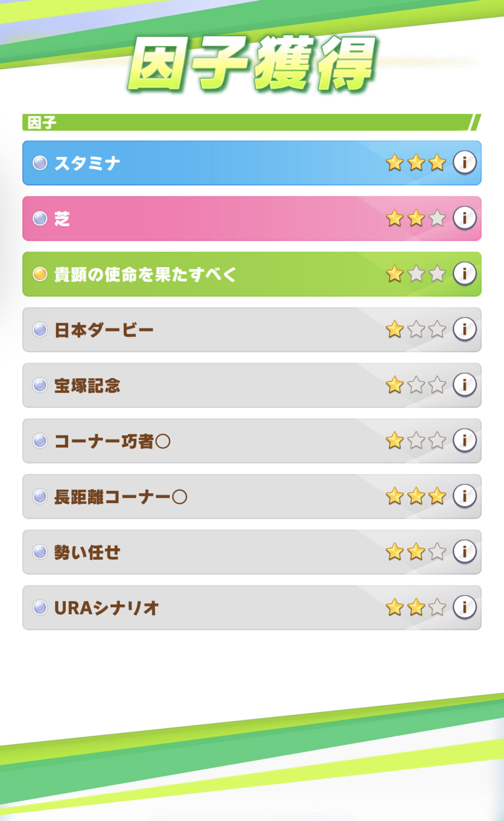Tap the 因子獲得 title banner
The height and width of the screenshot is (821, 504).
(252, 64)
